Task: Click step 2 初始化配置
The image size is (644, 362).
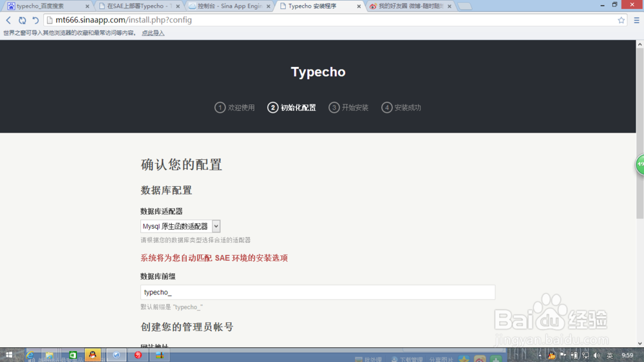Action: click(x=292, y=108)
